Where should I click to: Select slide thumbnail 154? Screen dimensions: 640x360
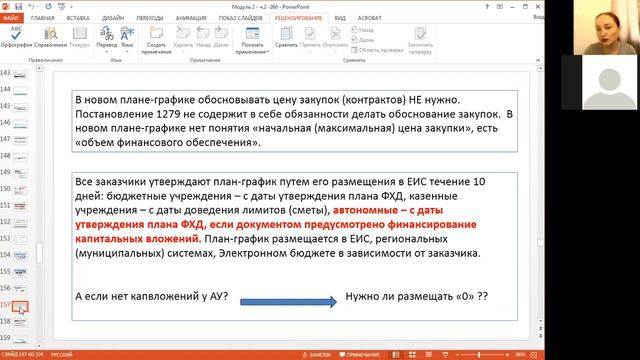pyautogui.click(x=20, y=256)
